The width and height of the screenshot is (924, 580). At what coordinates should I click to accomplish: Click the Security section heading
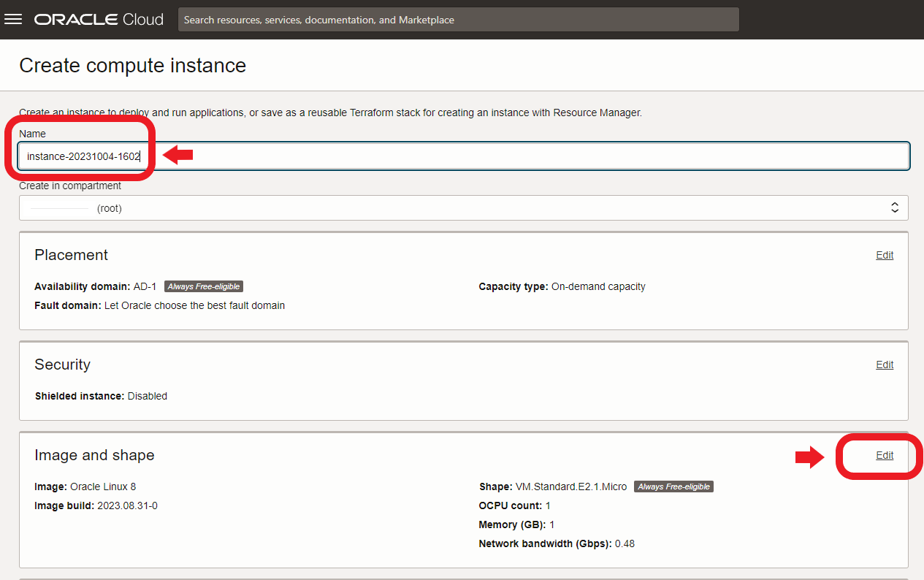[62, 365]
